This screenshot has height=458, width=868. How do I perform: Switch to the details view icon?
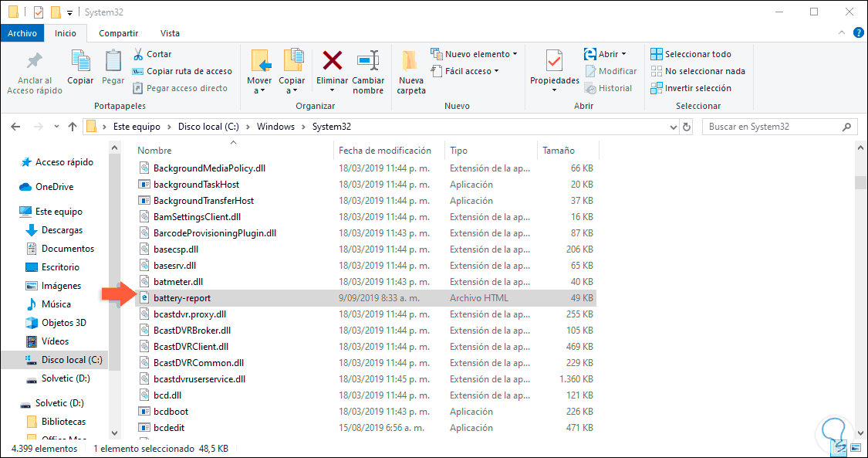(839, 447)
